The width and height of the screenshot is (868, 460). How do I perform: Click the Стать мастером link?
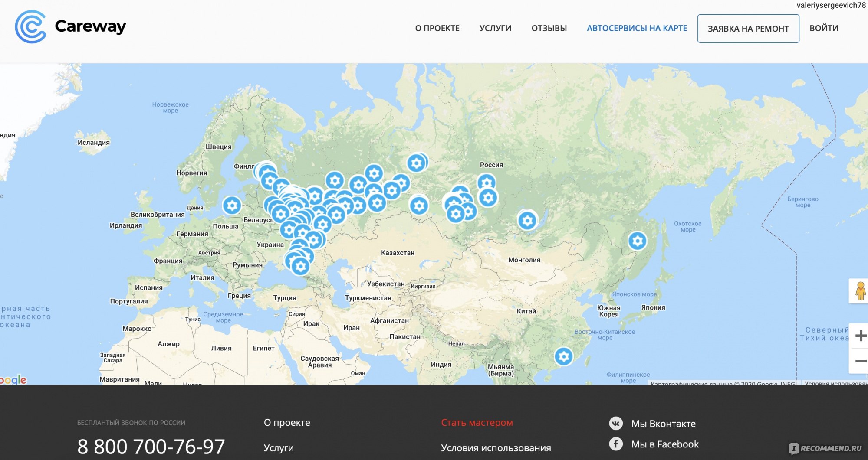[477, 423]
